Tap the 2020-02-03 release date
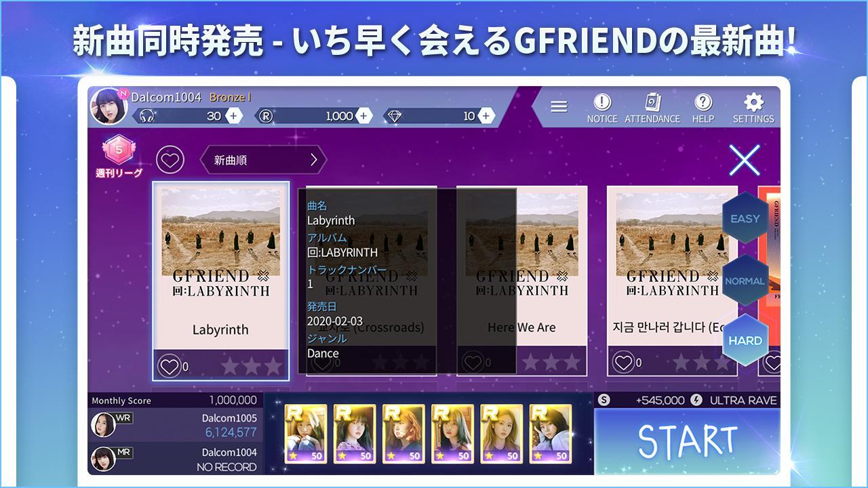868x488 pixels. (x=335, y=321)
